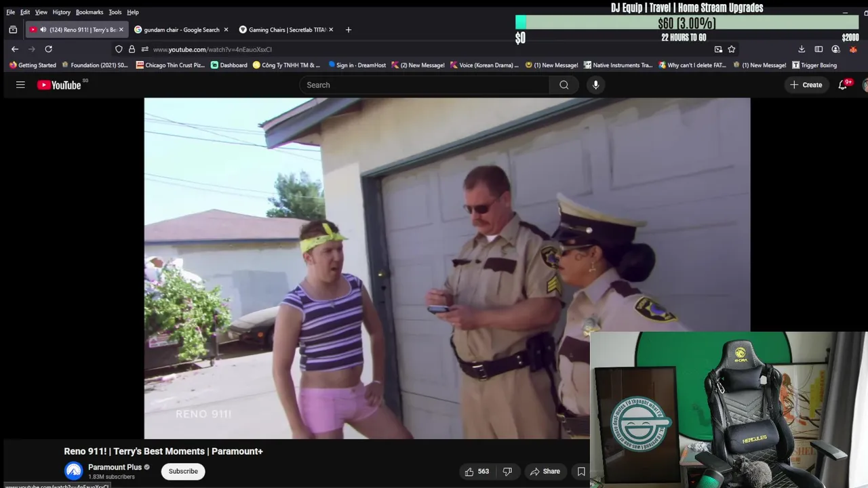Go back with browser back arrow
Viewport: 868px width, 488px height.
[14, 49]
